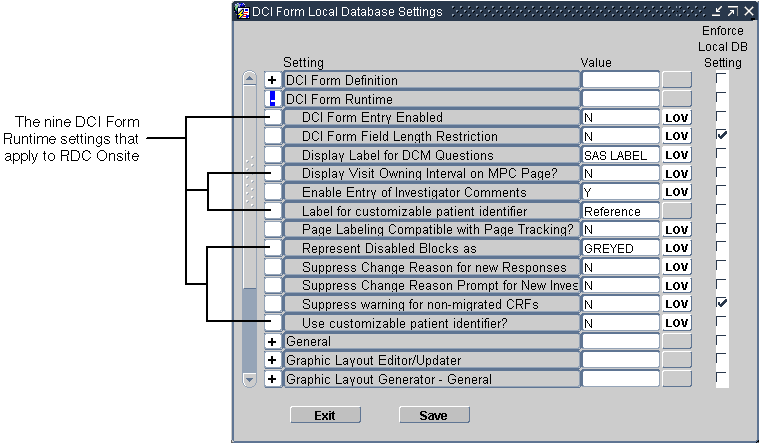The image size is (760, 443).
Task: Select the DCI Form Entry Enabled row
Action: click(431, 118)
